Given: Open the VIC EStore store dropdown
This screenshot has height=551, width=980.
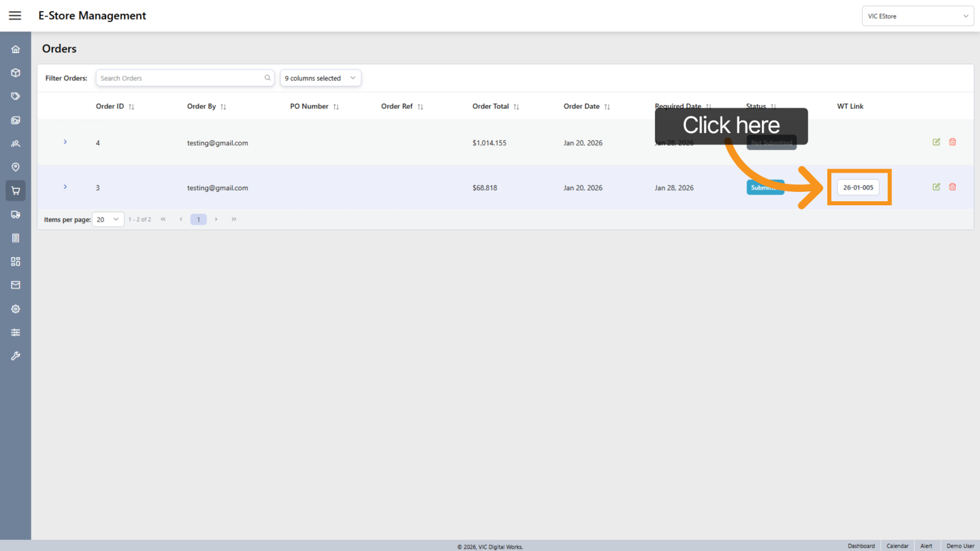Looking at the screenshot, I should [x=918, y=16].
